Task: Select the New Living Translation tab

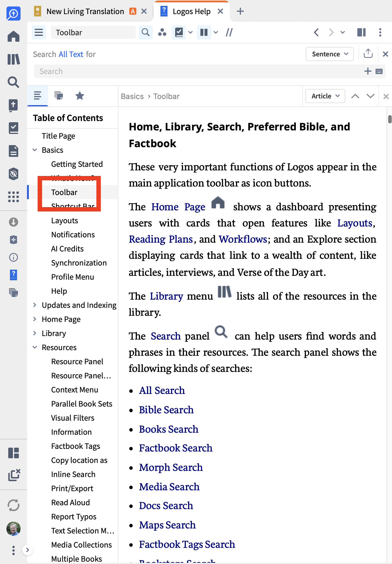Action: pyautogui.click(x=85, y=11)
